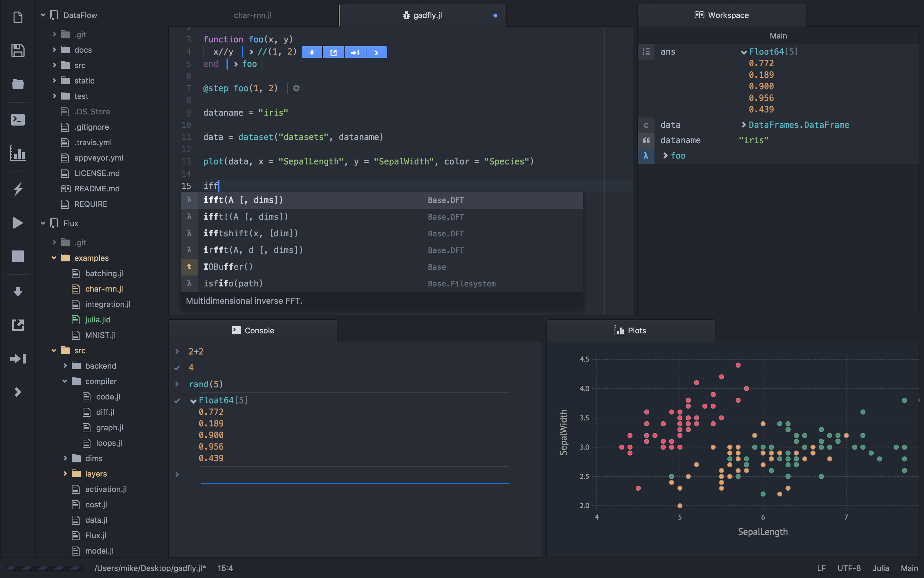Open char-rnn.jl in the examples folder
924x578 pixels.
104,289
